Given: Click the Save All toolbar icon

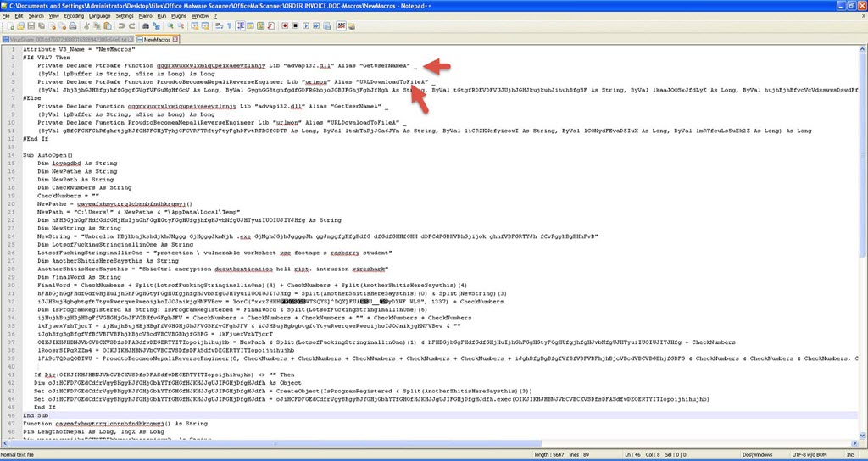Looking at the screenshot, I should [x=42, y=26].
